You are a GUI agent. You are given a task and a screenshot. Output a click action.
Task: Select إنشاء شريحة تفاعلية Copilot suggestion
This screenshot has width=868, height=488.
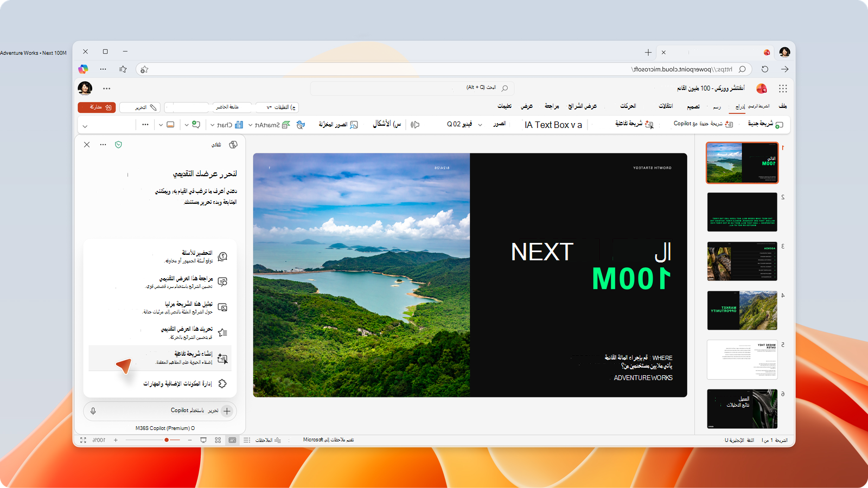coord(160,358)
